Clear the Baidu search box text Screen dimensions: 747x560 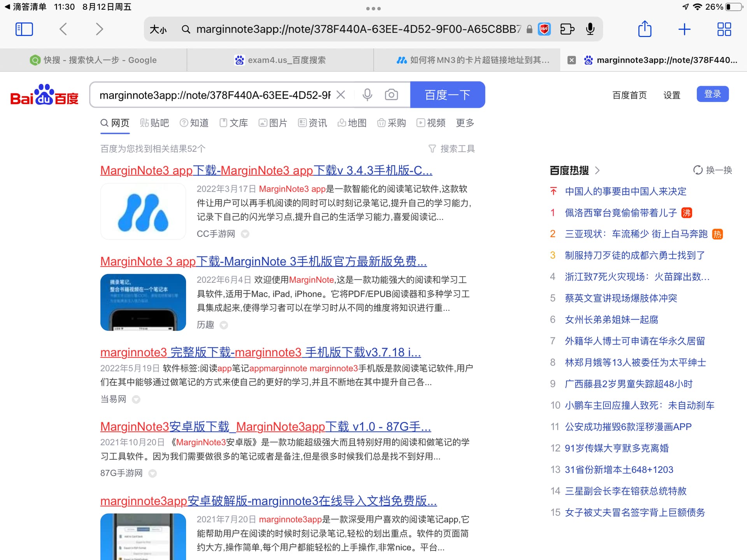click(x=341, y=95)
